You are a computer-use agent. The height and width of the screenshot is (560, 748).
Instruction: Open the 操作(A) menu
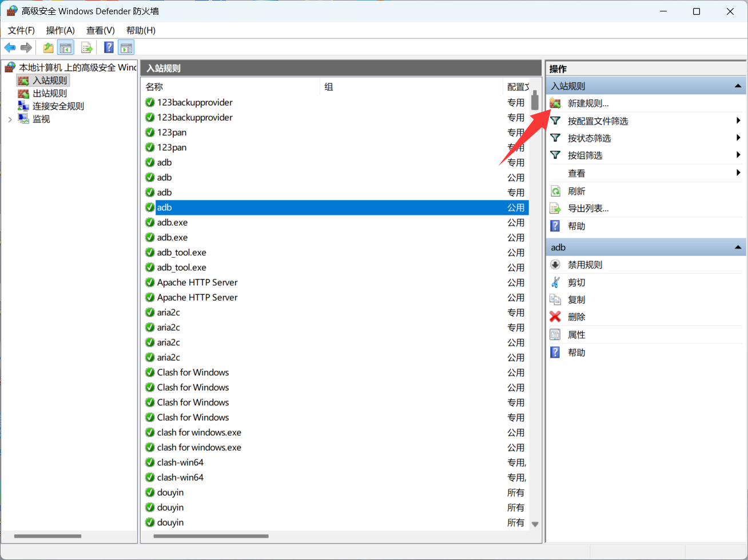60,30
